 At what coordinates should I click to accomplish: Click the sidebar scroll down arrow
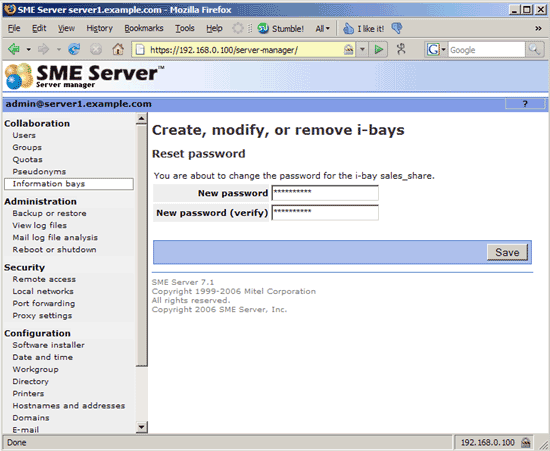pyautogui.click(x=141, y=427)
